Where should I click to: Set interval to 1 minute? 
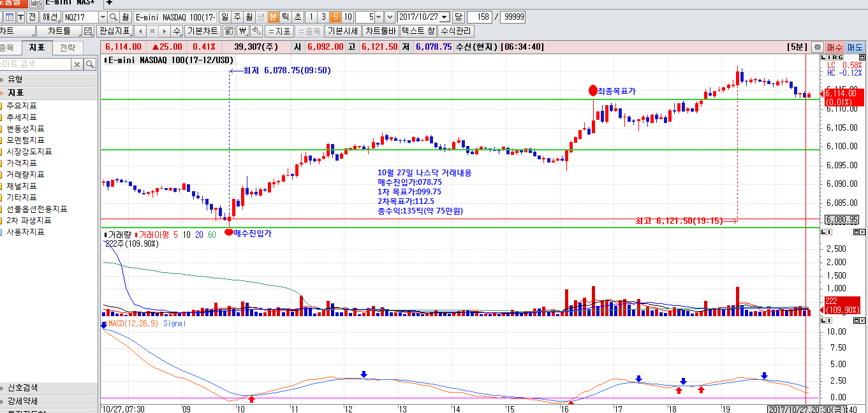coord(311,17)
